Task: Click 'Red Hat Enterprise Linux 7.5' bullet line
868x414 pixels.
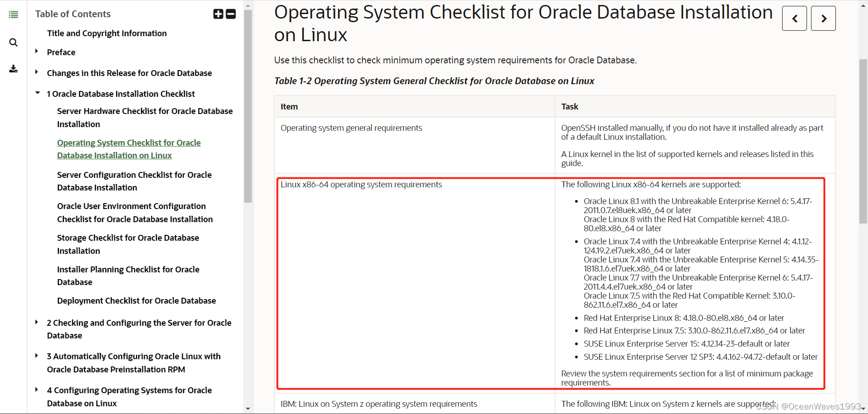Action: click(694, 331)
